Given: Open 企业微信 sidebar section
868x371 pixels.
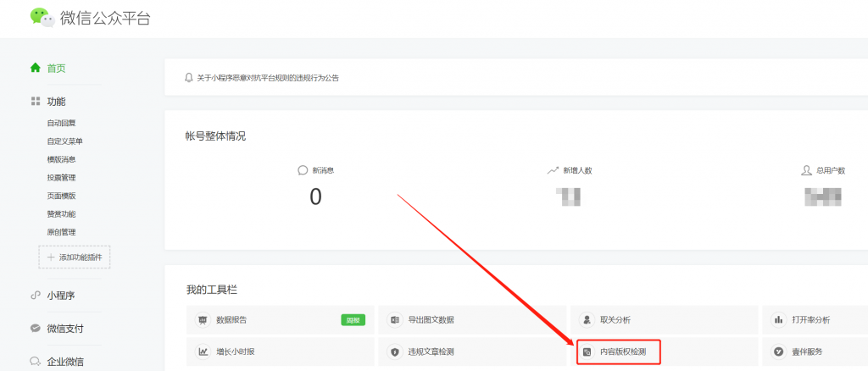Looking at the screenshot, I should point(65,363).
